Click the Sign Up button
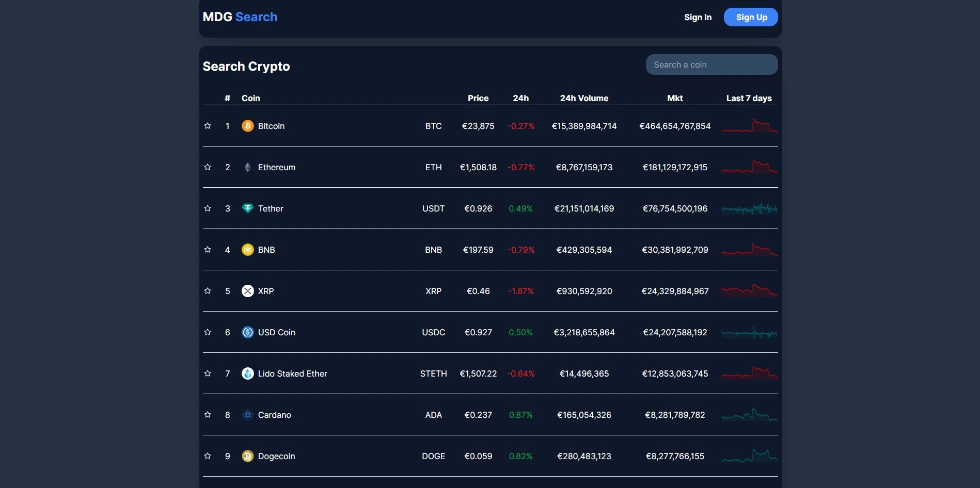980x488 pixels. click(x=751, y=17)
